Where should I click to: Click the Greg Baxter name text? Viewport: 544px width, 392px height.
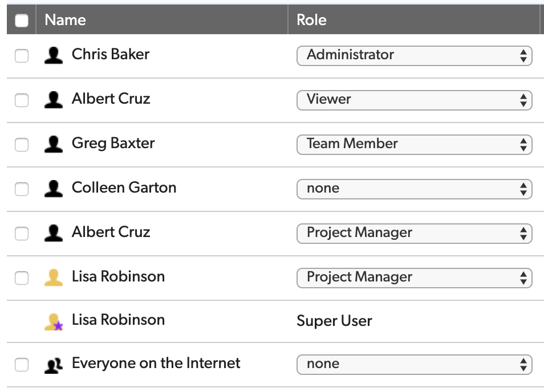pos(113,143)
